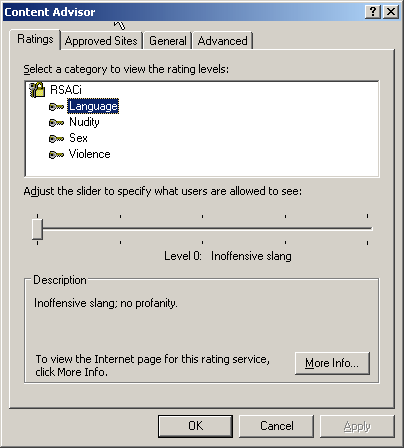Select the Sex category
Screen dimensions: 404x448
(x=78, y=138)
